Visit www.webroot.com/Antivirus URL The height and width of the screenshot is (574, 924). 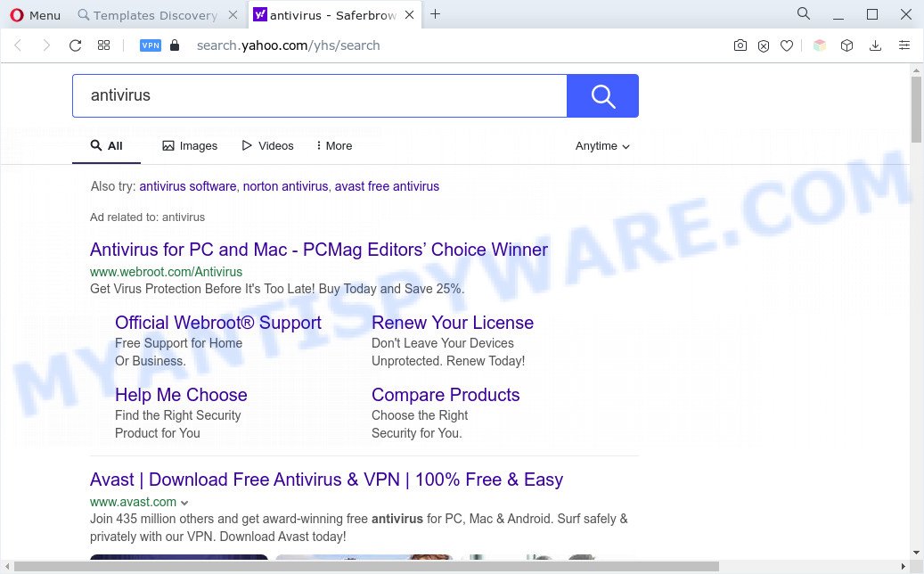pos(167,272)
